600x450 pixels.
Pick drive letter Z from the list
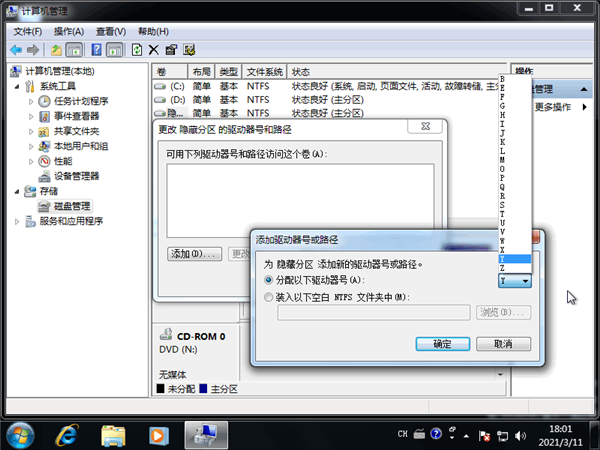(x=502, y=268)
